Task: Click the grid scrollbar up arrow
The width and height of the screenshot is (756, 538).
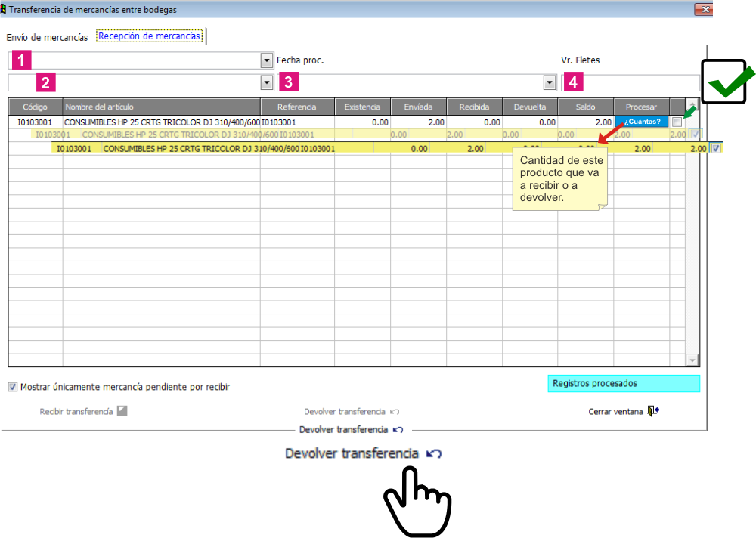Action: coord(692,104)
